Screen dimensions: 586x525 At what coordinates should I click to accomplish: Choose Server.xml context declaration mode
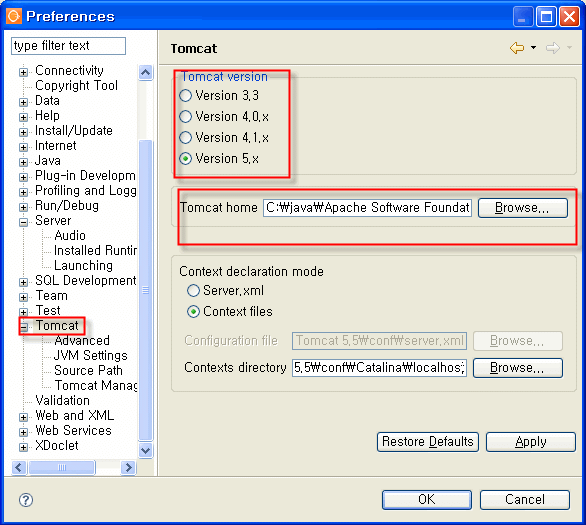tap(193, 290)
